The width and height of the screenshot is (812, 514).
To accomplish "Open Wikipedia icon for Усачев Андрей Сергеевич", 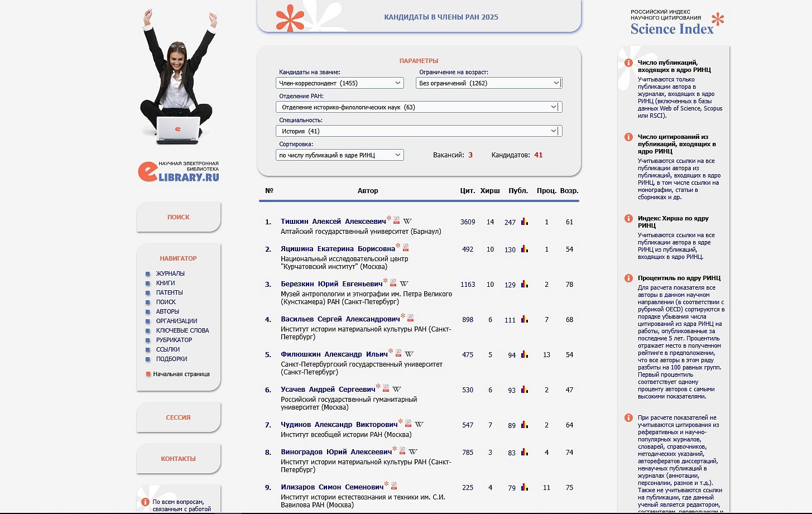I will [396, 389].
